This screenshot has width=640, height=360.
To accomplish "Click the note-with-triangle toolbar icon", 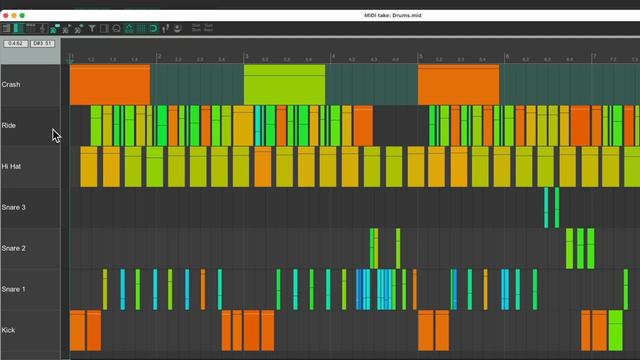I will (67, 28).
